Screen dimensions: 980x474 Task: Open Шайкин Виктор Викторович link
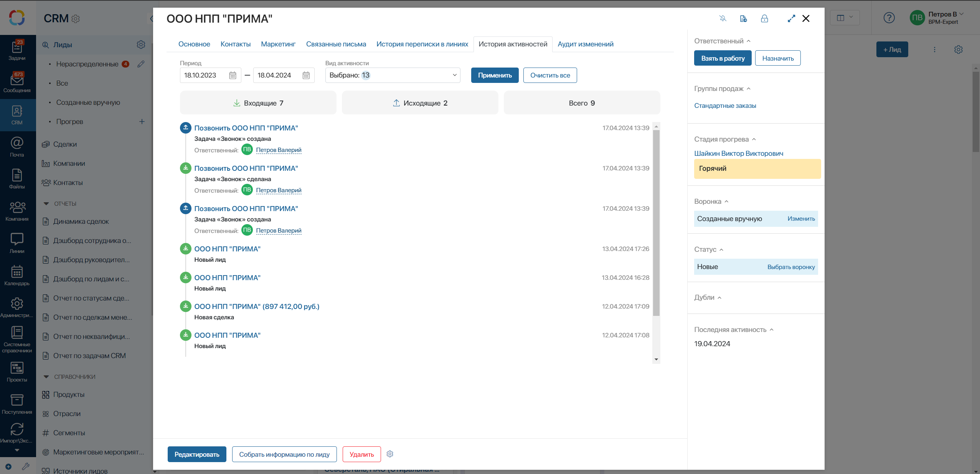[739, 154]
